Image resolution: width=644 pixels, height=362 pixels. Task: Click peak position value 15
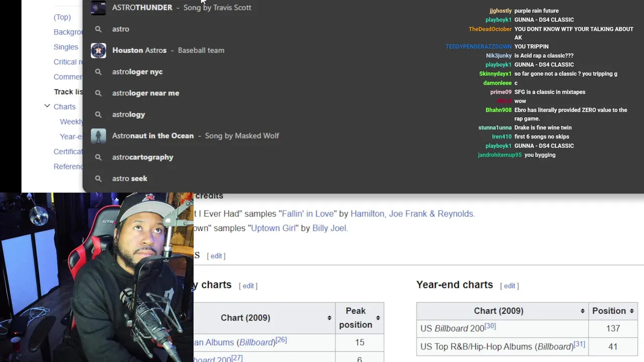[359, 342]
